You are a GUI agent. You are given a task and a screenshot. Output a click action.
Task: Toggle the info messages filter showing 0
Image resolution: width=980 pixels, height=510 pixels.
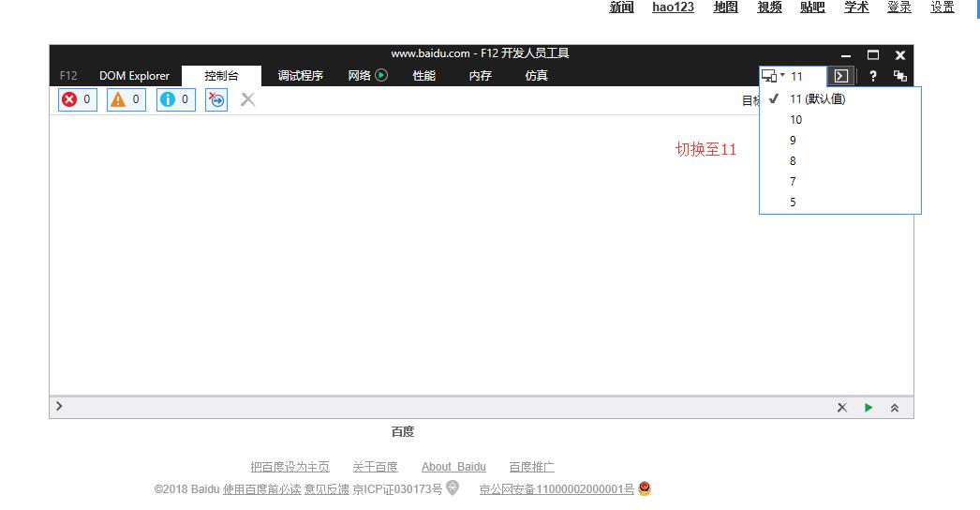pos(175,99)
